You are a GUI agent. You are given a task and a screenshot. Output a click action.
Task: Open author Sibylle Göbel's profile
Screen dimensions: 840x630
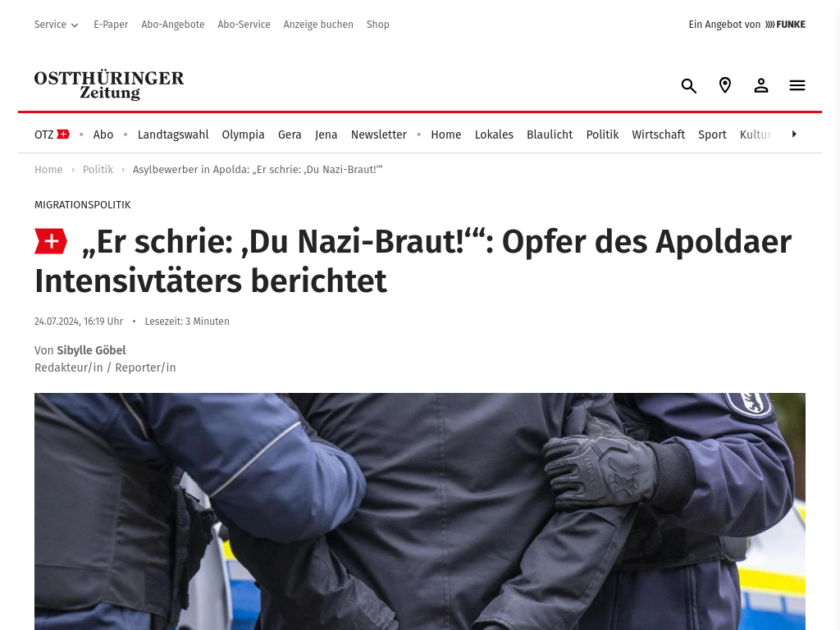(91, 350)
